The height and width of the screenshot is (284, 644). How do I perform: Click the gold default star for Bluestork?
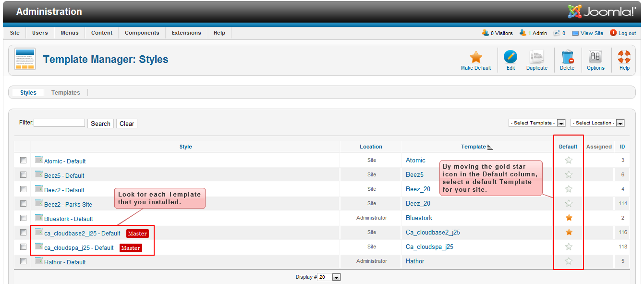569,218
